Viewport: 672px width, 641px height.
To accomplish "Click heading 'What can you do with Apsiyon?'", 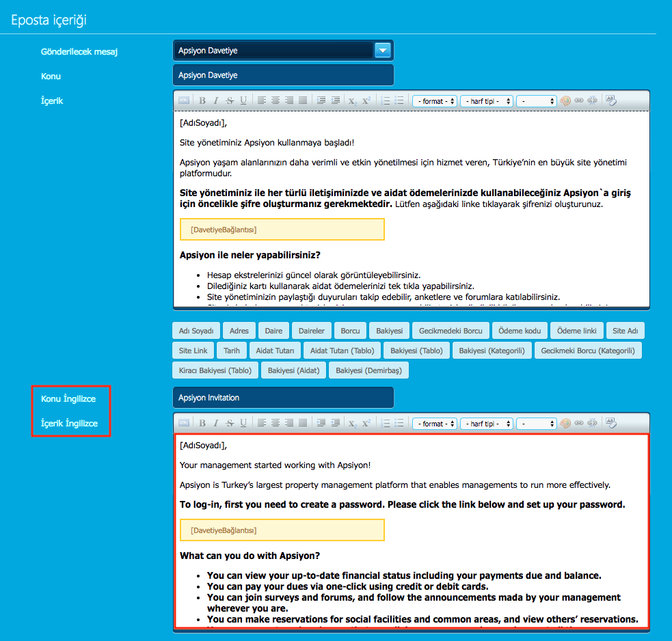I will 250,556.
